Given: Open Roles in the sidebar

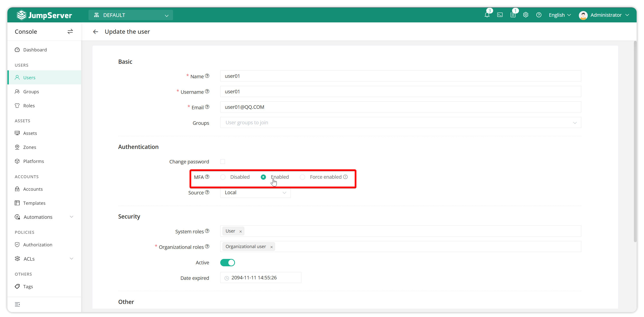Looking at the screenshot, I should (44, 105).
